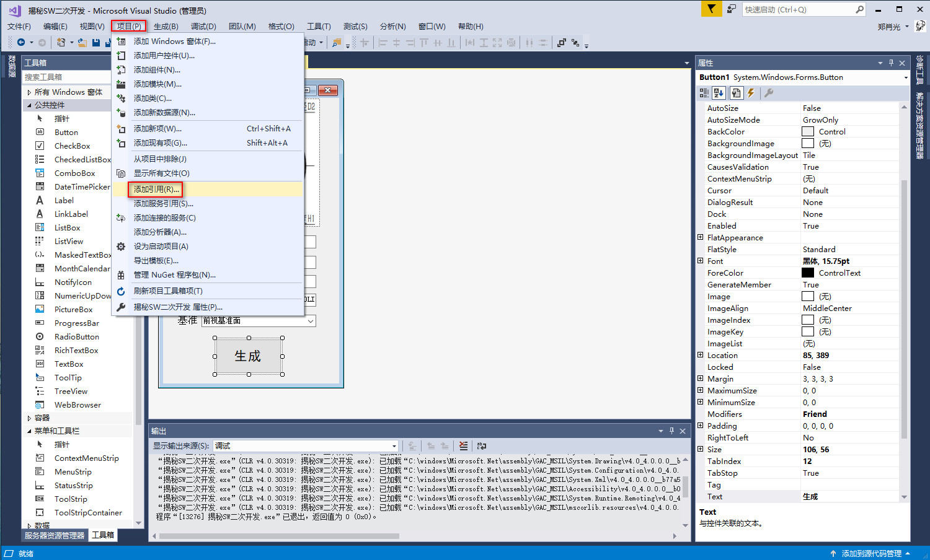Image resolution: width=930 pixels, height=560 pixels.
Task: Select the StatusStrip tool in toolbox
Action: pyautogui.click(x=73, y=486)
